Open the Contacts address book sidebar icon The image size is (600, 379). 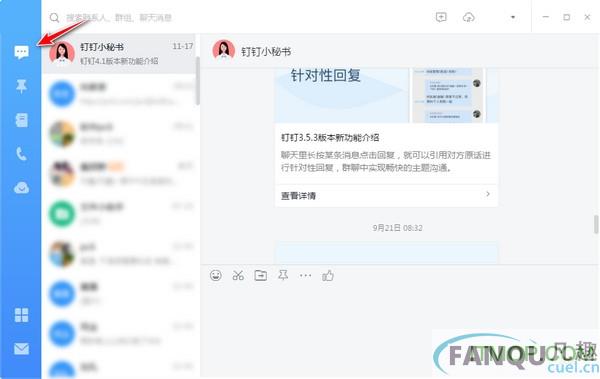pos(21,120)
